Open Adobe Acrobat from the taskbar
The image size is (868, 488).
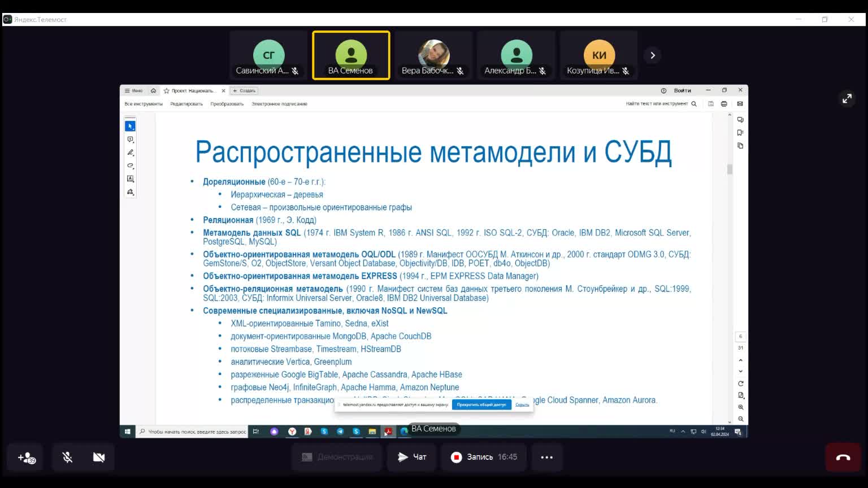(388, 432)
